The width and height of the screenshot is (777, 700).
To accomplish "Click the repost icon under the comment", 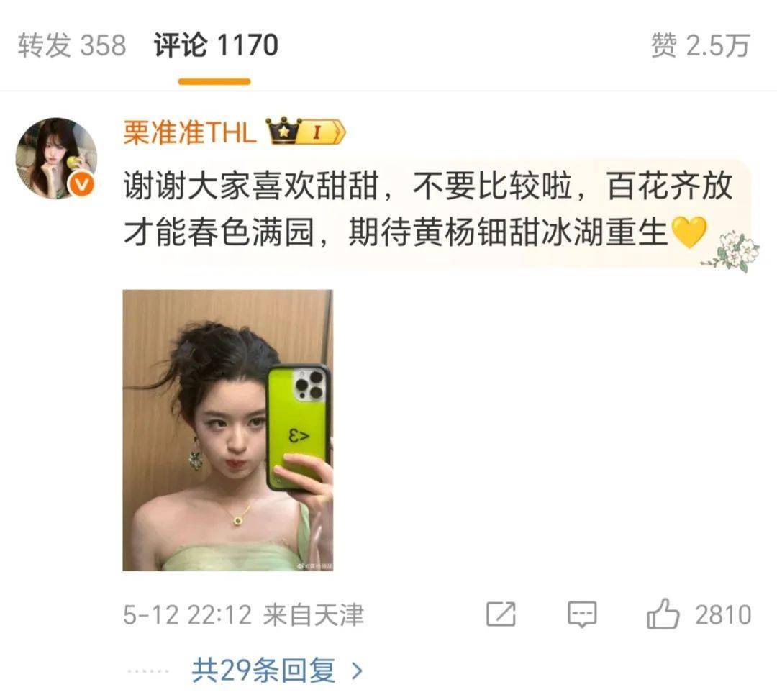I will [501, 614].
